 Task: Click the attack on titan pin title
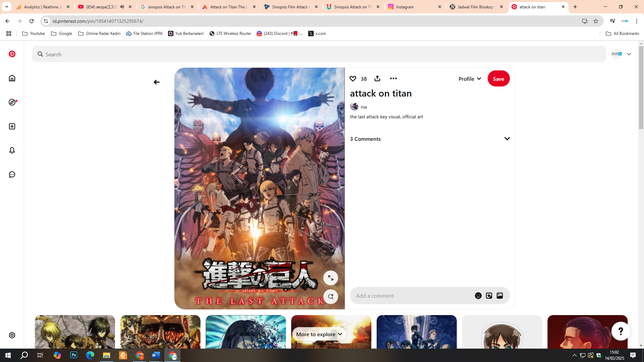[x=381, y=93]
